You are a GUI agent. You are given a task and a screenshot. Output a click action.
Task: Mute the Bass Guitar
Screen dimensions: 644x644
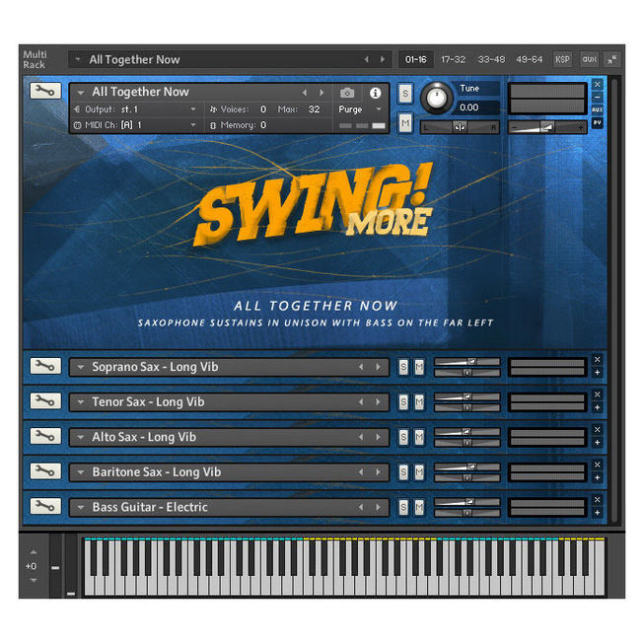[419, 507]
